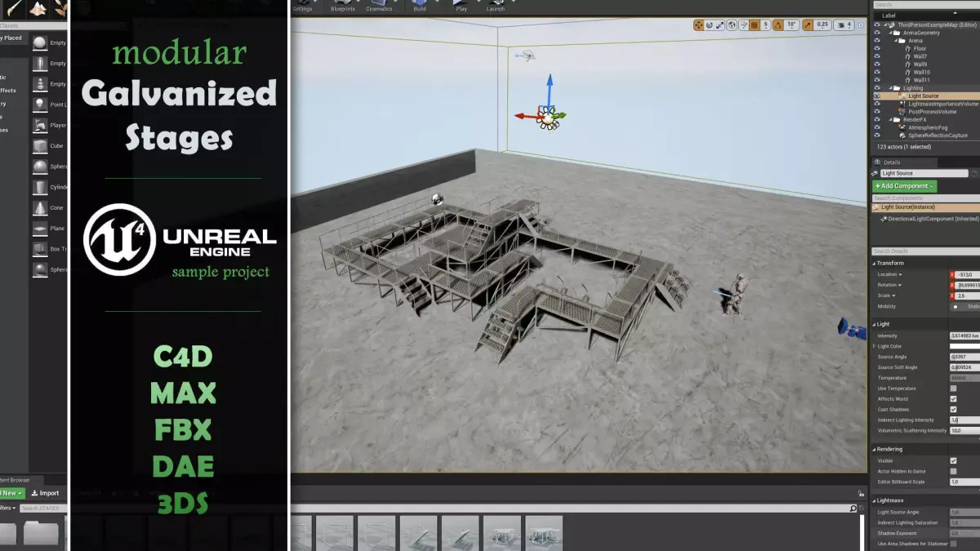Open Filters in content browser
This screenshot has width=980, height=551.
pyautogui.click(x=7, y=508)
